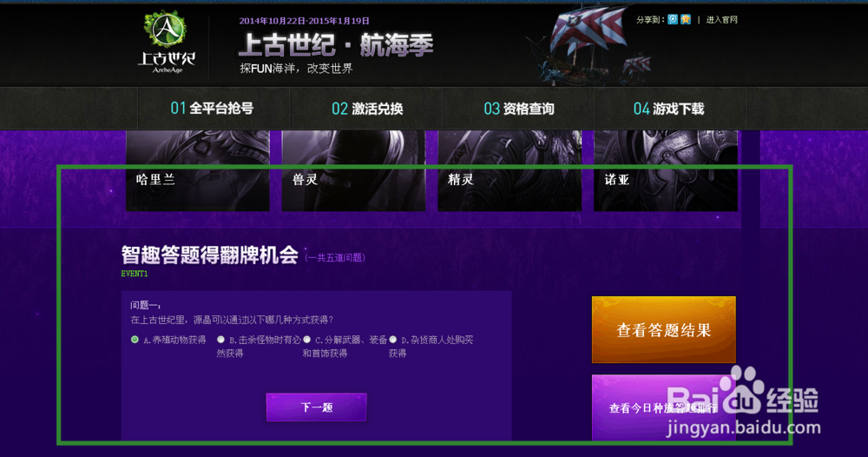Image resolution: width=868 pixels, height=457 pixels.
Task: Click the 查看今日种族答题排行 button
Action: pos(664,407)
